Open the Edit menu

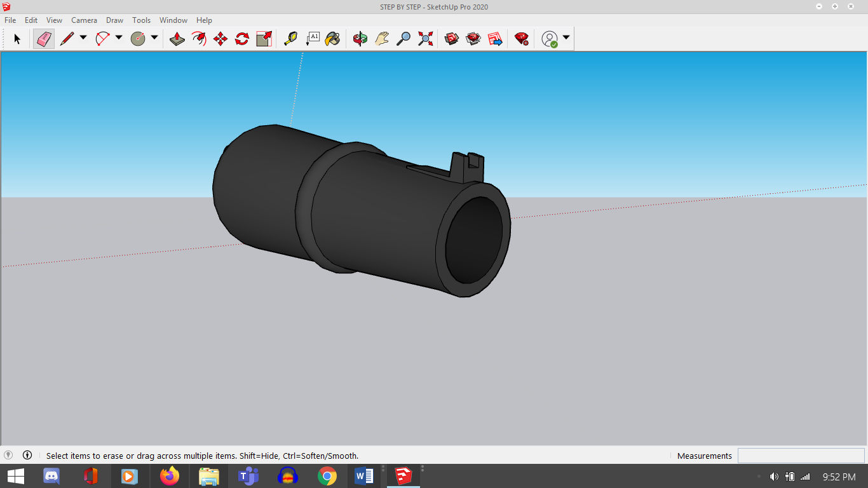(x=31, y=20)
